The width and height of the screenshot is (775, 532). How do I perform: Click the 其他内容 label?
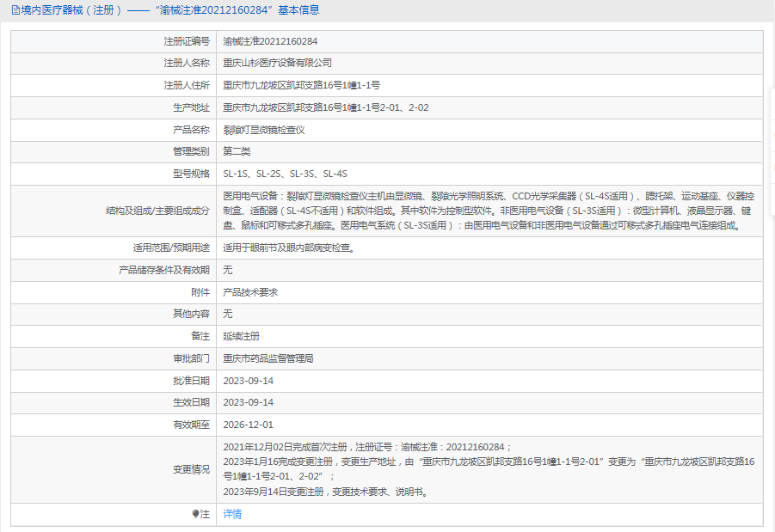(191, 315)
